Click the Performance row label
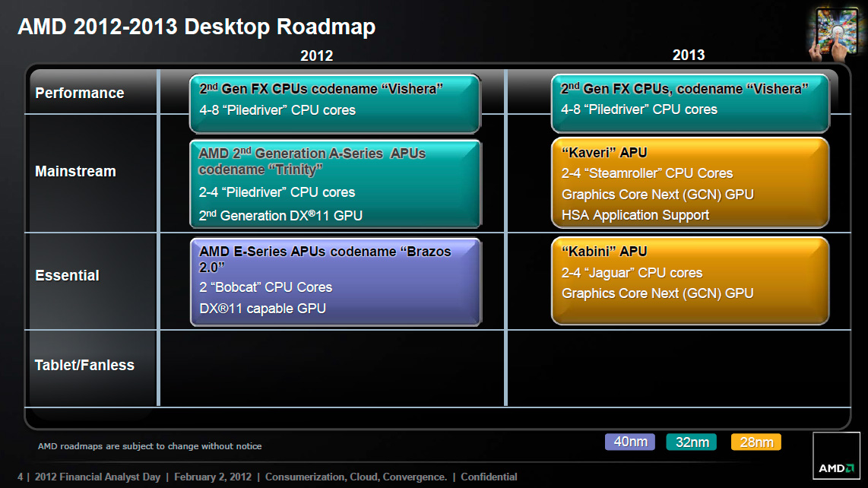The image size is (868, 488). (x=80, y=93)
